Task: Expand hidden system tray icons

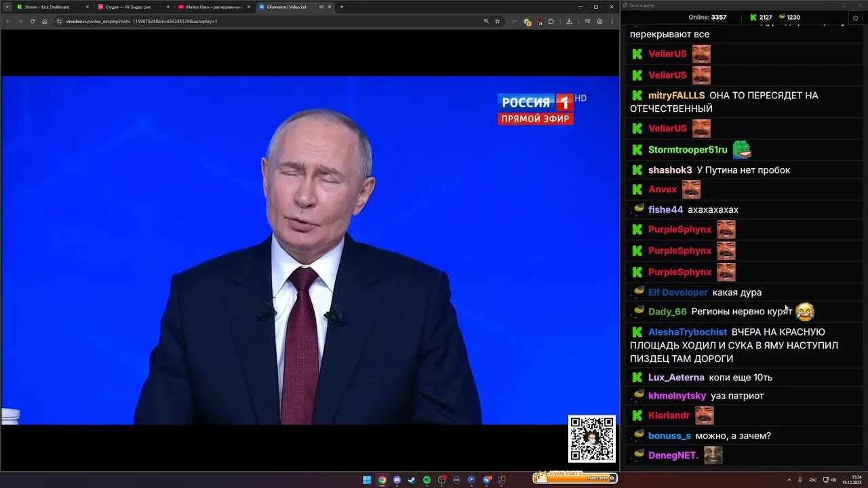Action: (x=789, y=480)
